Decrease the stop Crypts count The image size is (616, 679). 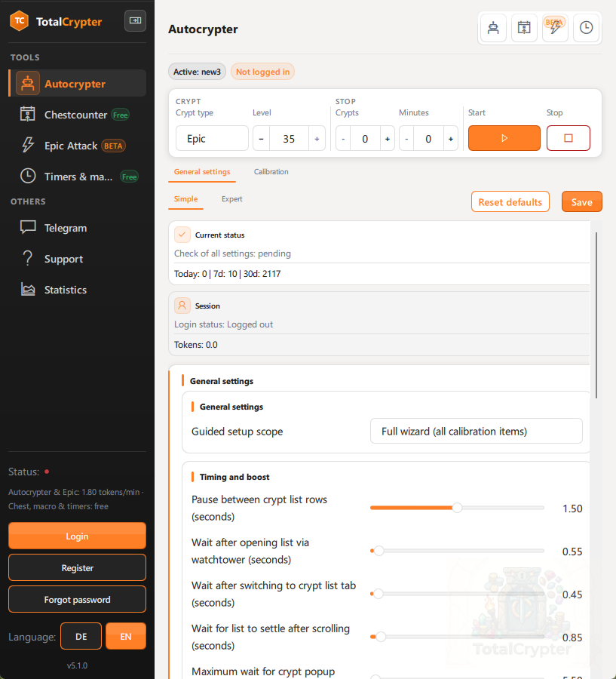click(x=343, y=139)
